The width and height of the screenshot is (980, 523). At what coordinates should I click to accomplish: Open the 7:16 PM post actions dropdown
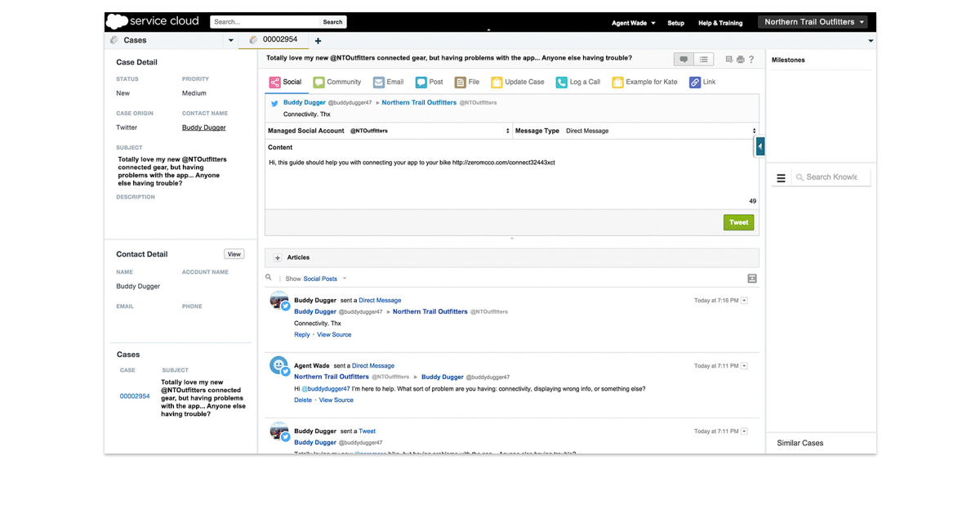[x=744, y=301]
